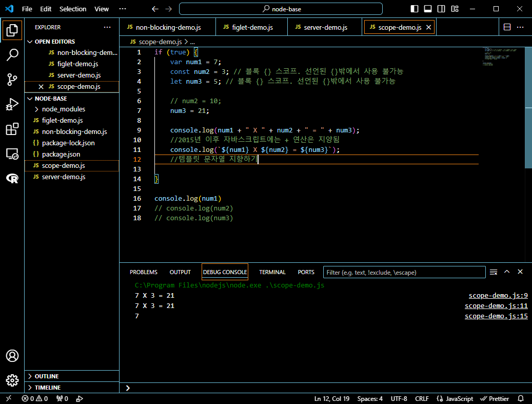The height and width of the screenshot is (404, 532).
Task: Switch to the Problems panel tab
Action: (144, 272)
